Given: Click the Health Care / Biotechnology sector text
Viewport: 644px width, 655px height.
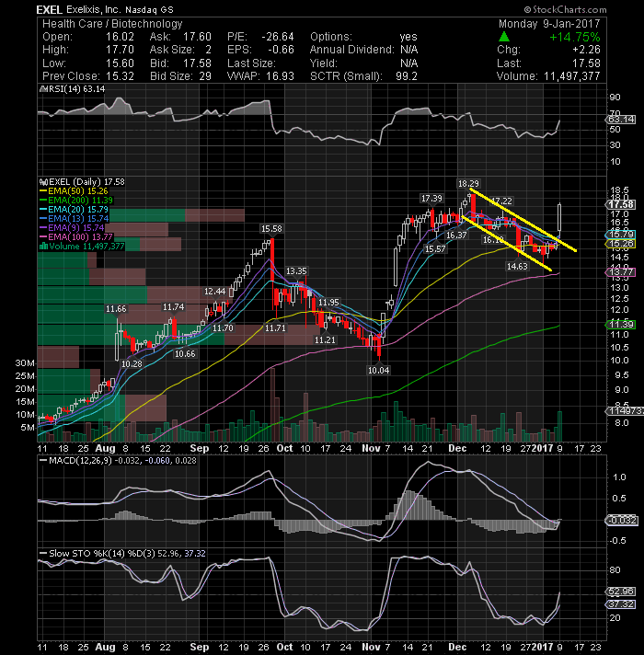Looking at the screenshot, I should point(112,24).
